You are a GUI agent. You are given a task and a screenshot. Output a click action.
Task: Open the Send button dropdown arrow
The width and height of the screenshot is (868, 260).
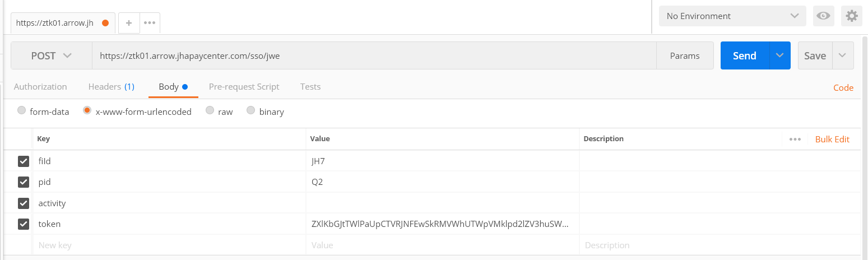tap(779, 55)
